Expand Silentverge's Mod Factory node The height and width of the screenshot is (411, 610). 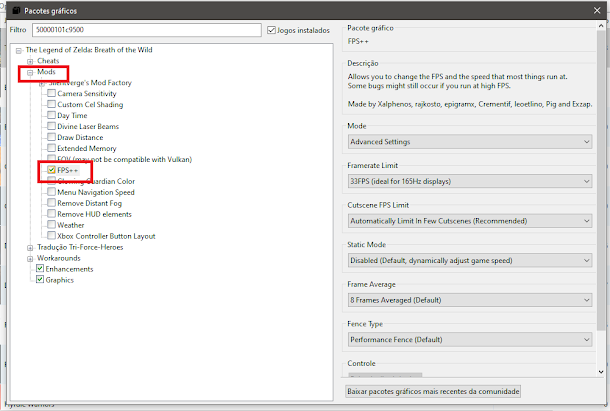tap(42, 83)
